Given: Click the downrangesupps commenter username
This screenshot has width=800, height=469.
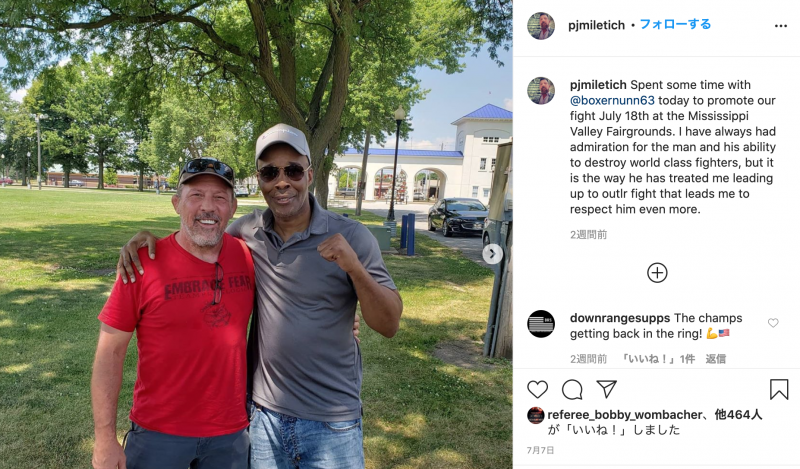Looking at the screenshot, I should point(619,318).
